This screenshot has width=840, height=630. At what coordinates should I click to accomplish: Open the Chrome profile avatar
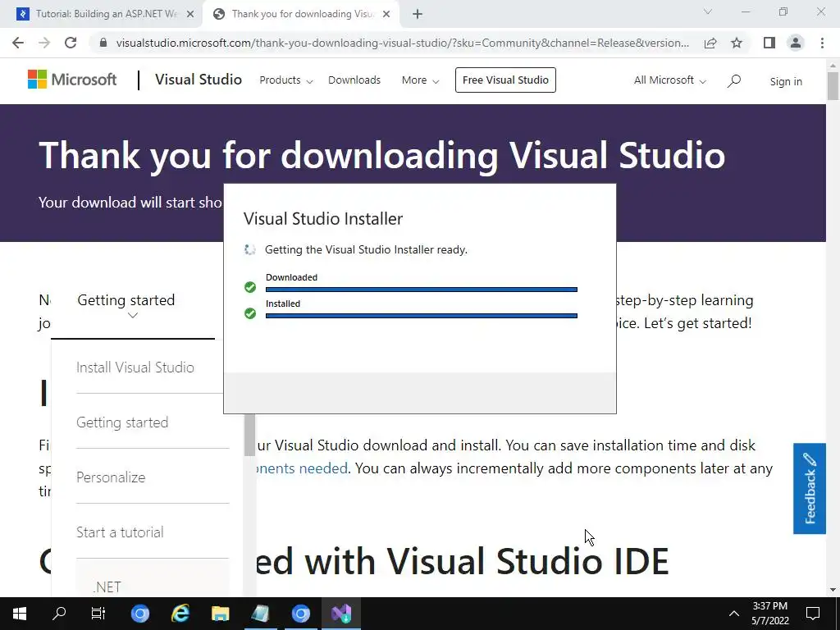coord(796,43)
